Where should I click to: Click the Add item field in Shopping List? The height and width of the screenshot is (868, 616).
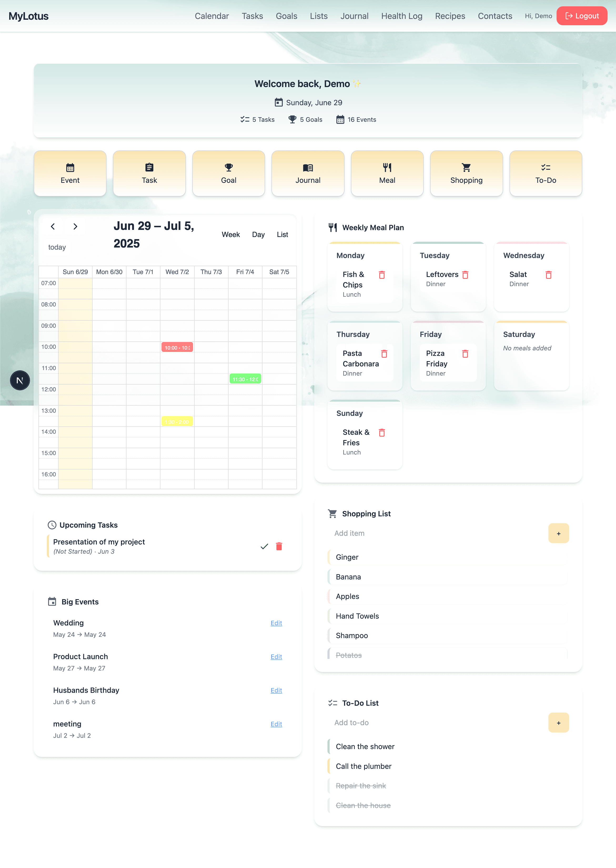click(417, 533)
